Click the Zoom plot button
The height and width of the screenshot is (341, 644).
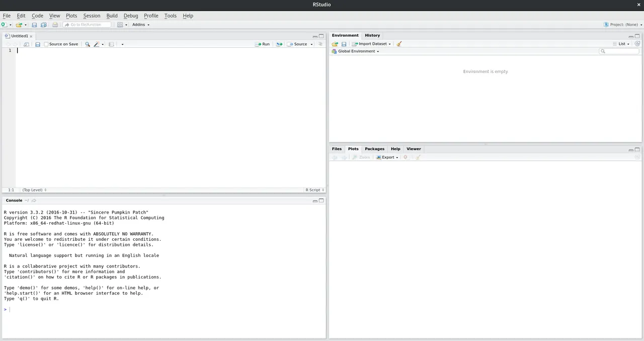361,157
